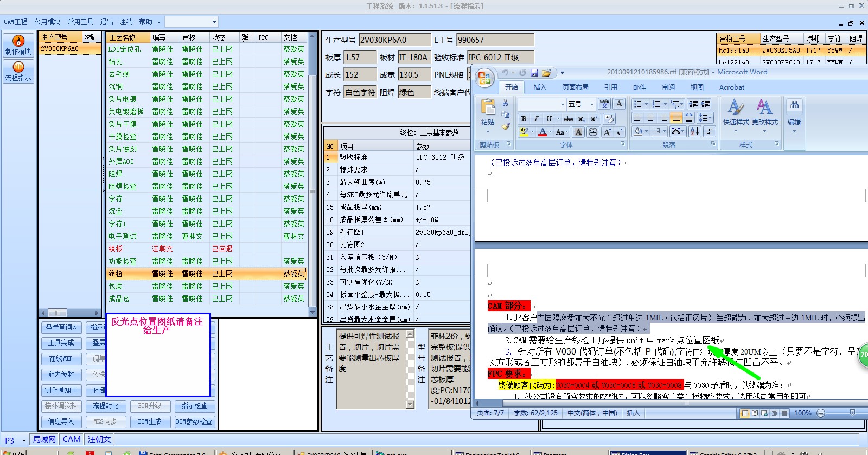Toggle character shading A in the Word ribbon
Image resolution: width=868 pixels, height=455 pixels.
coord(578,132)
